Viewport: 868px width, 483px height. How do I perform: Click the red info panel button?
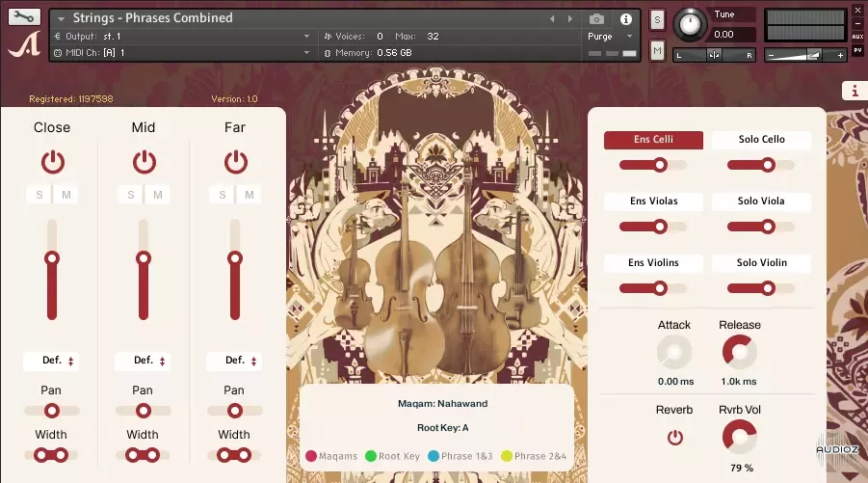(x=854, y=91)
